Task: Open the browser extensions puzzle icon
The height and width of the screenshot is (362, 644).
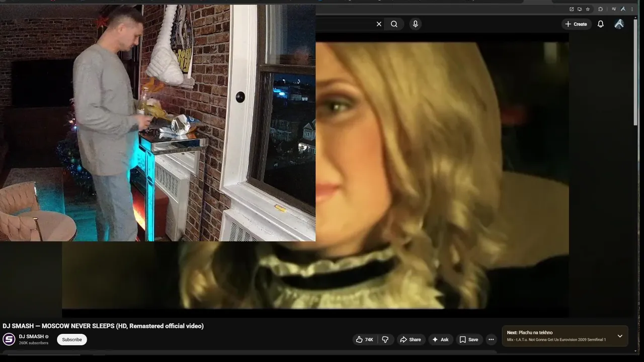Action: coord(600,9)
